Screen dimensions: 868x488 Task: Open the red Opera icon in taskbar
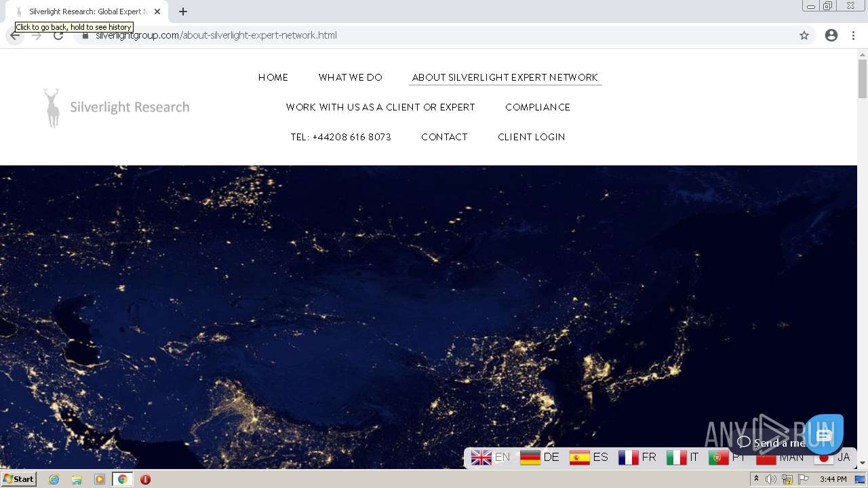pyautogui.click(x=145, y=479)
